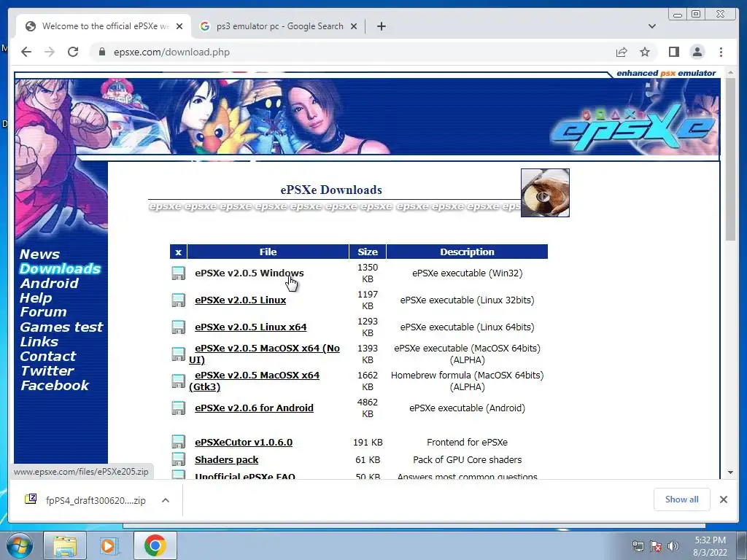This screenshot has width=747, height=560.
Task: Click the floppy icon for Shaders pack
Action: (178, 459)
